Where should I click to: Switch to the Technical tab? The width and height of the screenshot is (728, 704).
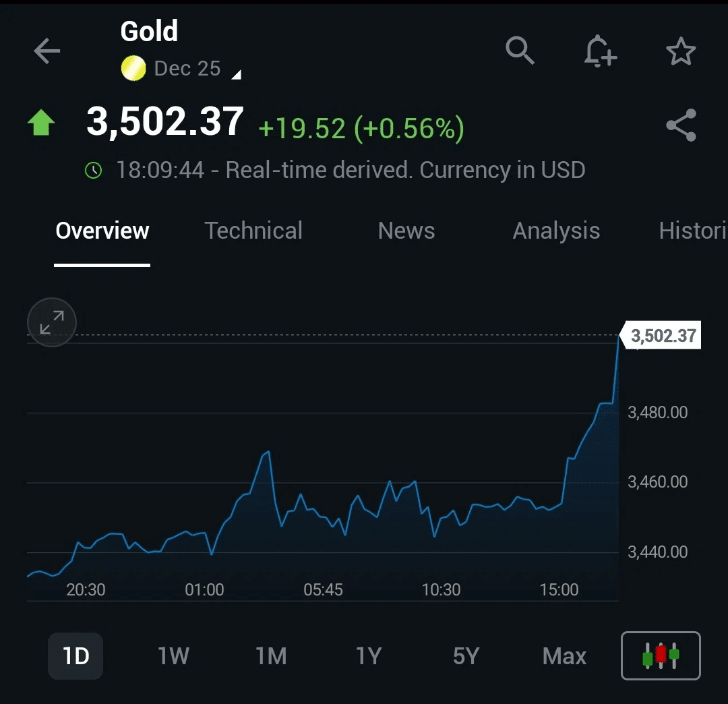[x=253, y=231]
